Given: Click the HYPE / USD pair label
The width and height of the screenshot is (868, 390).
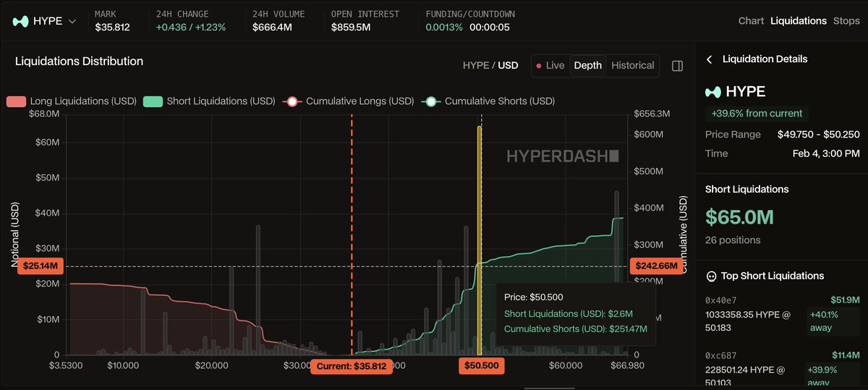Looking at the screenshot, I should tap(490, 65).
